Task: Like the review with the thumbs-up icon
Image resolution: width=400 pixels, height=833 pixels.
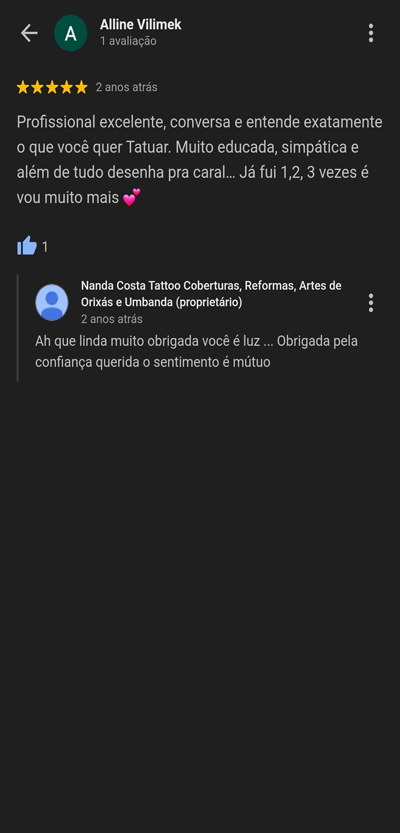Action: tap(27, 246)
